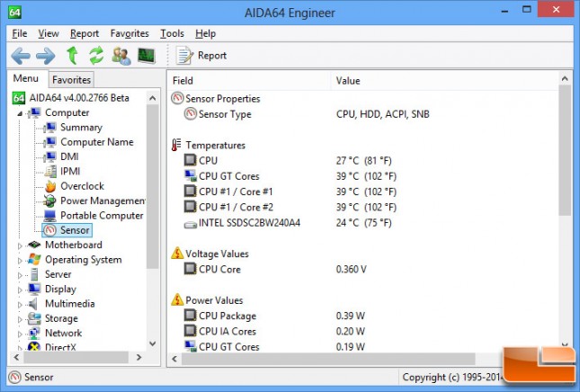Expand the Server tree node
The image size is (580, 392).
click(20, 275)
